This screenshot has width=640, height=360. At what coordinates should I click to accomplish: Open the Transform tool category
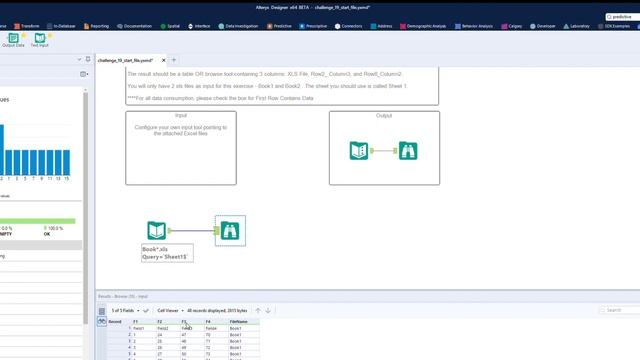coord(27,26)
